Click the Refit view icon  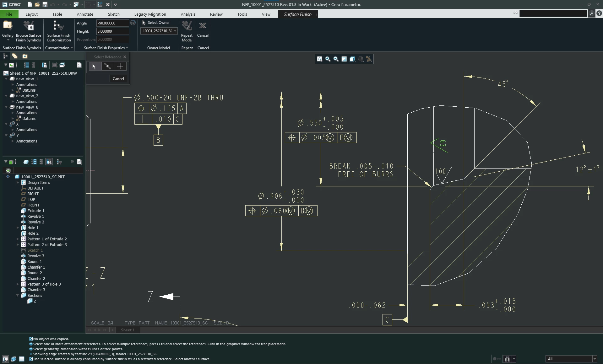coord(319,59)
